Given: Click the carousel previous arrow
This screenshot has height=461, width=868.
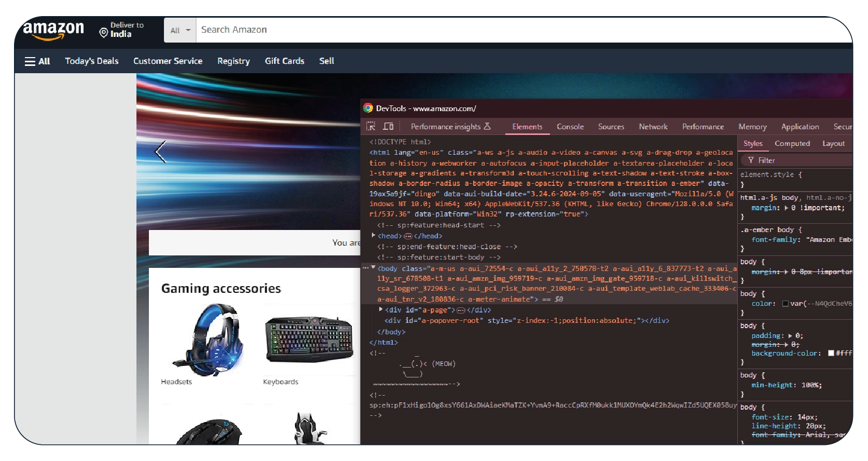Looking at the screenshot, I should coord(160,152).
